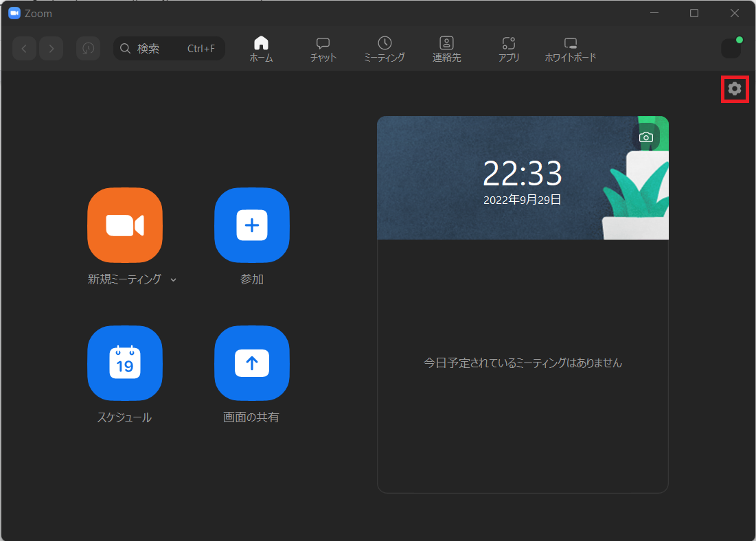Start a new meeting with the orange camera button
Viewport: 756px width, 541px height.
[x=125, y=225]
